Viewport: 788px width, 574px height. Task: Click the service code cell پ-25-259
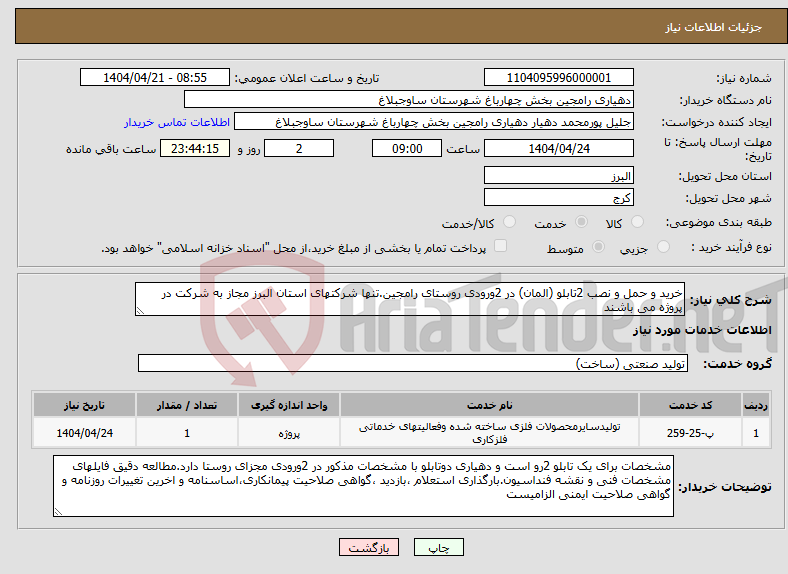[691, 432]
